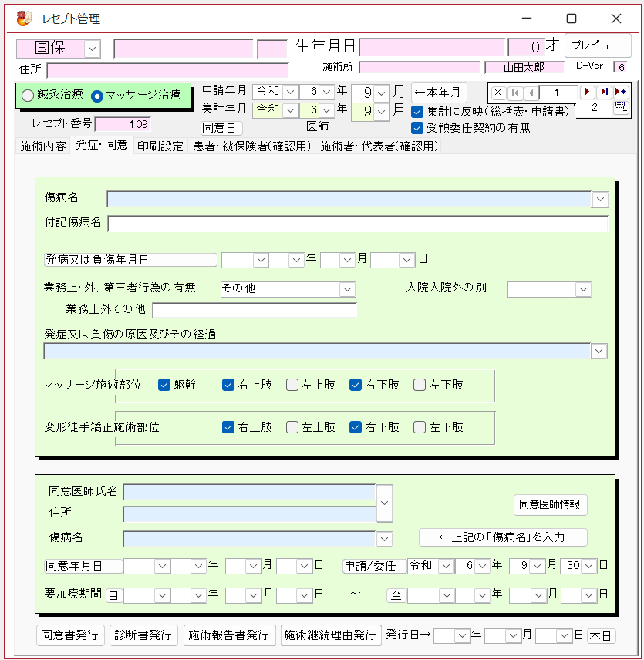644x660 pixels.
Task: Open the 傷病名 dropdown in the upper panel
Action: (x=600, y=200)
